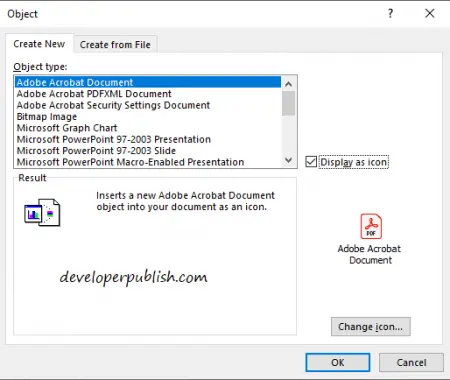Open the Change icon dialog
This screenshot has width=450, height=380.
click(x=371, y=327)
